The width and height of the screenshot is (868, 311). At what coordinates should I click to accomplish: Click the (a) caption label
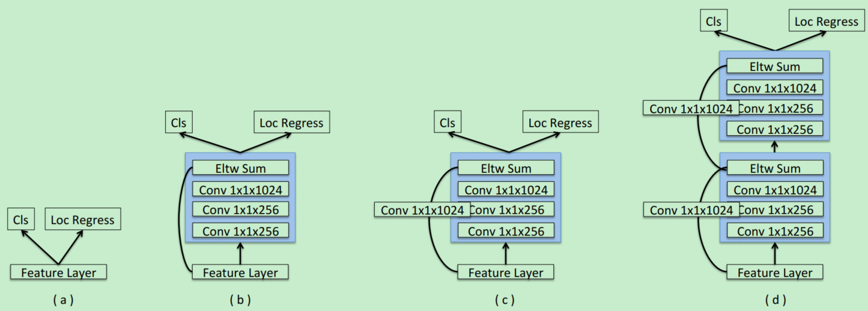[63, 300]
